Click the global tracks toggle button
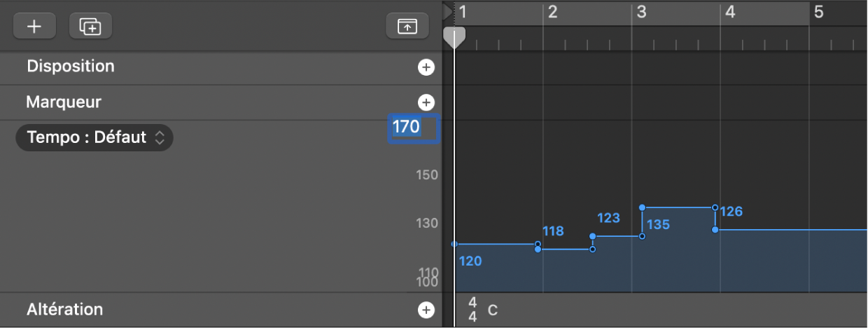 tap(407, 26)
